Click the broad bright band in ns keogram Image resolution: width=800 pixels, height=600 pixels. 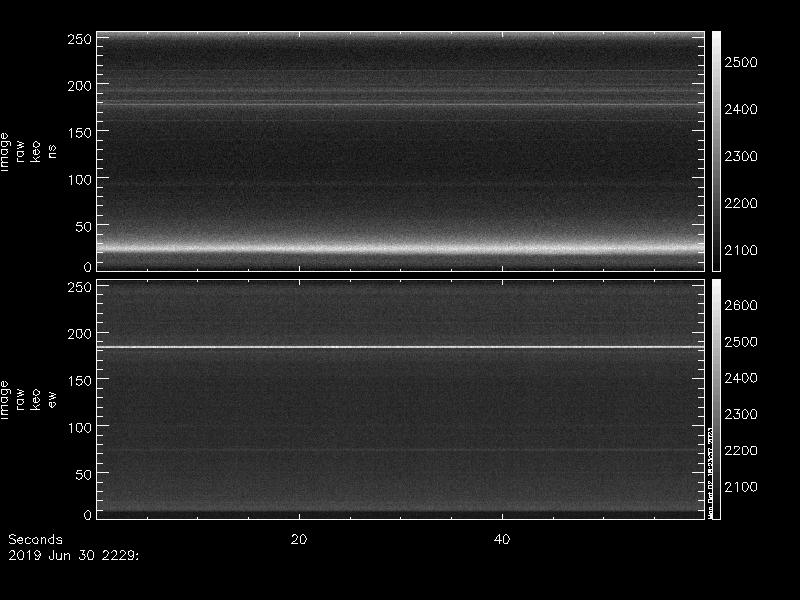[x=401, y=248]
